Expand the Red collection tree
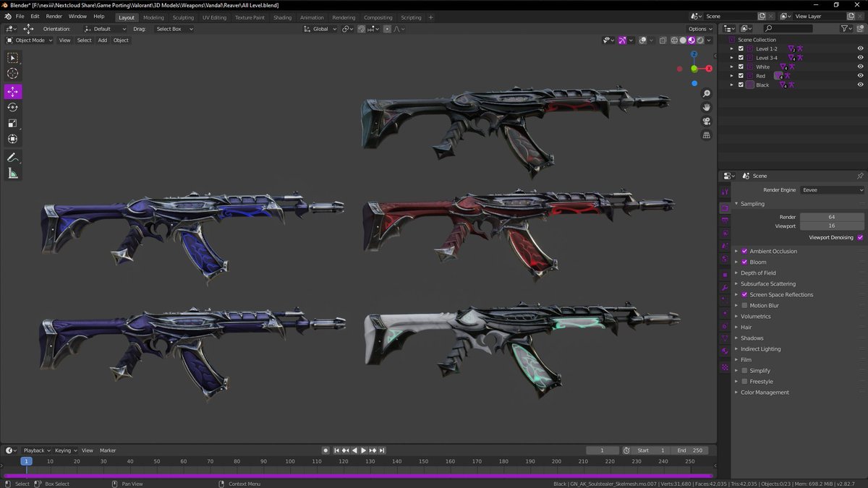Screen dimensions: 868x488 731,76
